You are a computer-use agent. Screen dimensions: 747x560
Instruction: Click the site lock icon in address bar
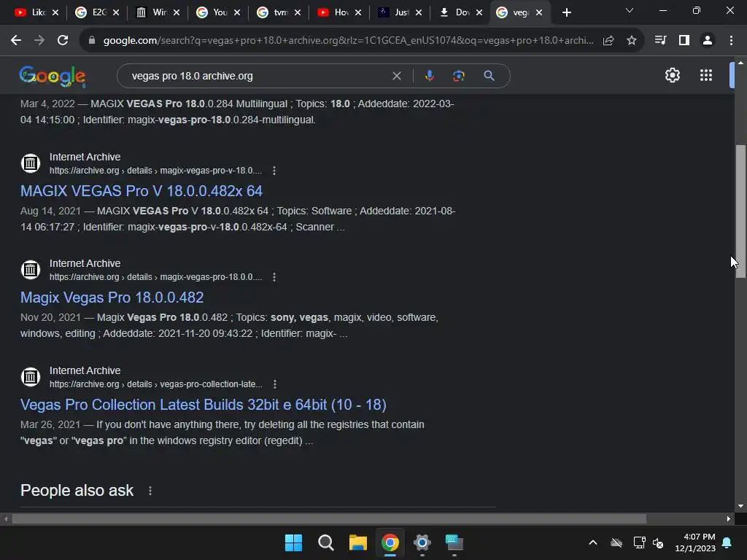pos(92,41)
